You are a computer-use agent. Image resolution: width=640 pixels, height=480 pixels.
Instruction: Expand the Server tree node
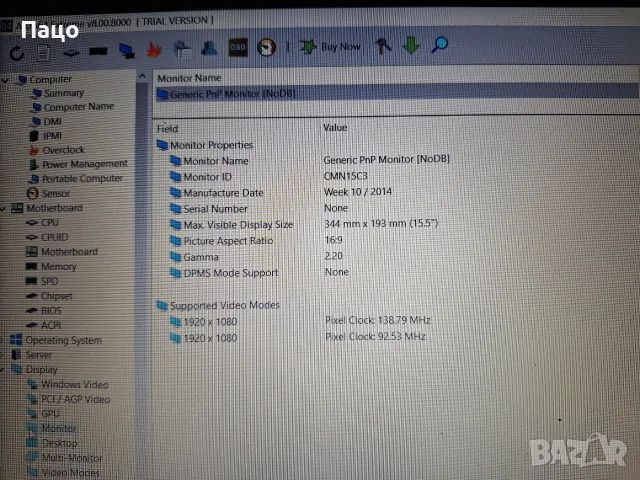coord(2,355)
